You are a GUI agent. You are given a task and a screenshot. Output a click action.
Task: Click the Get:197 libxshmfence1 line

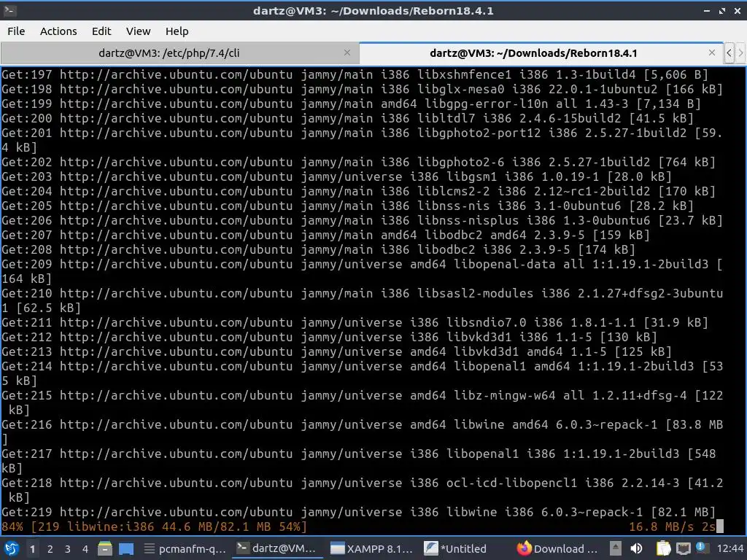[x=355, y=75]
